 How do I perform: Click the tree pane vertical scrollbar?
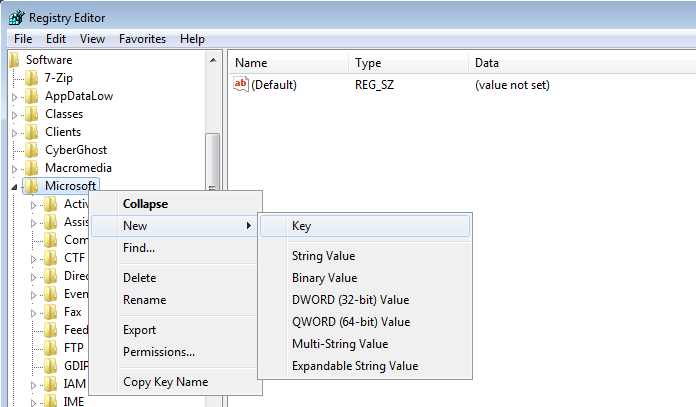point(212,160)
